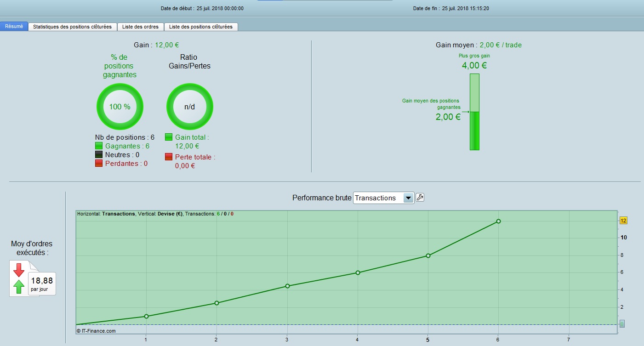Image resolution: width=644 pixels, height=346 pixels.
Task: Click the Moy d'ordres exécutés label
Action: click(x=32, y=248)
